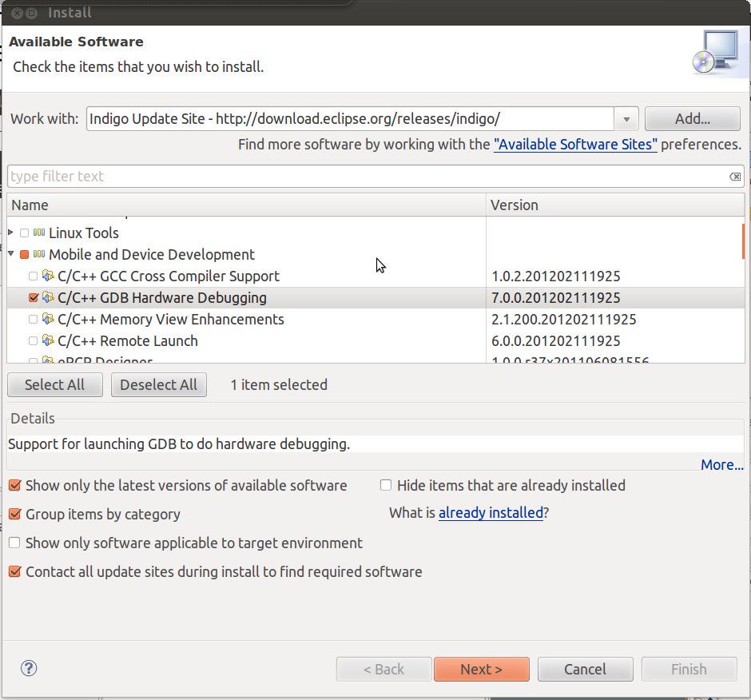The width and height of the screenshot is (751, 700).
Task: Click Deselect All
Action: coord(158,384)
